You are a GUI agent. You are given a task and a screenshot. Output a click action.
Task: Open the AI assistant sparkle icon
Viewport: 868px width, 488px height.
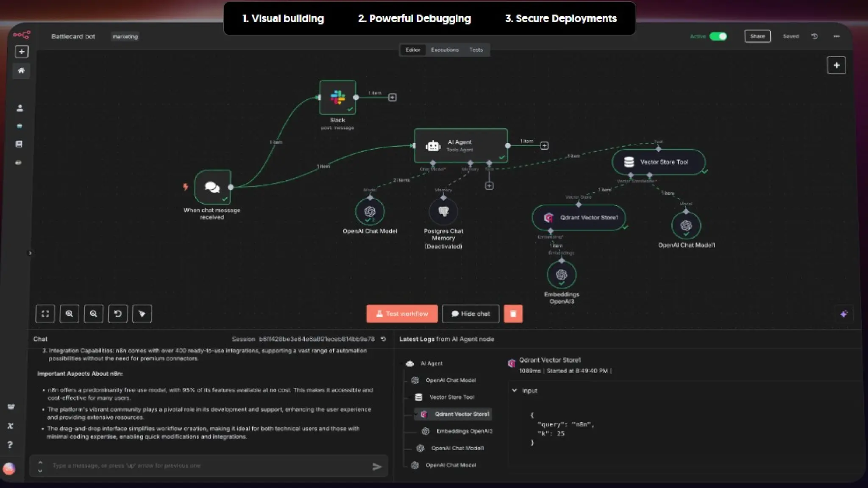(843, 314)
